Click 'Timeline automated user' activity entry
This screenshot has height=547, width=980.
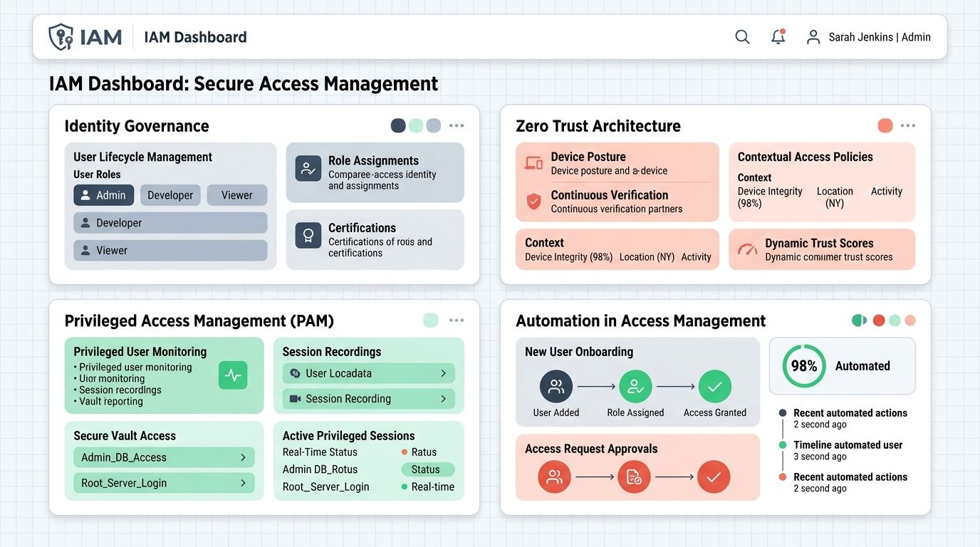[x=848, y=450]
